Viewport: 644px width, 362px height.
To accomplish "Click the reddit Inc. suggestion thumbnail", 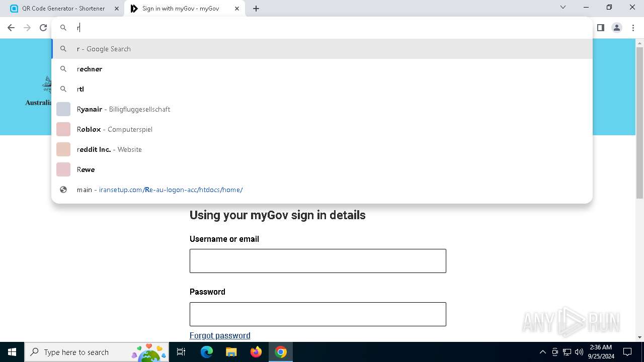I will click(63, 149).
